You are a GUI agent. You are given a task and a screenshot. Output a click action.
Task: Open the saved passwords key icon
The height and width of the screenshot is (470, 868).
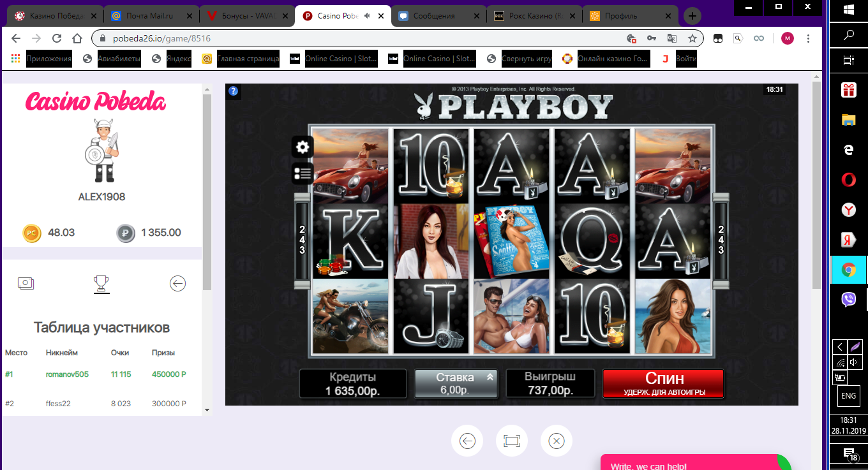(652, 38)
